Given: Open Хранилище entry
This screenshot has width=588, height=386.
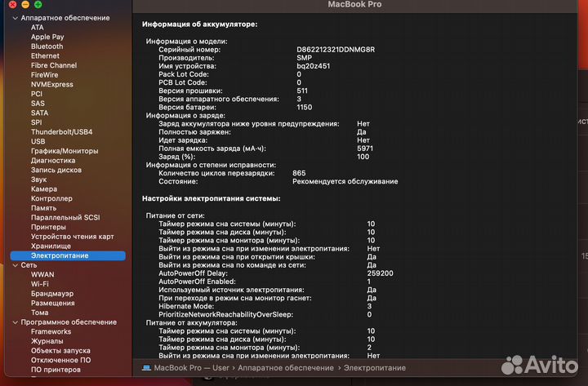Looking at the screenshot, I should point(51,246).
